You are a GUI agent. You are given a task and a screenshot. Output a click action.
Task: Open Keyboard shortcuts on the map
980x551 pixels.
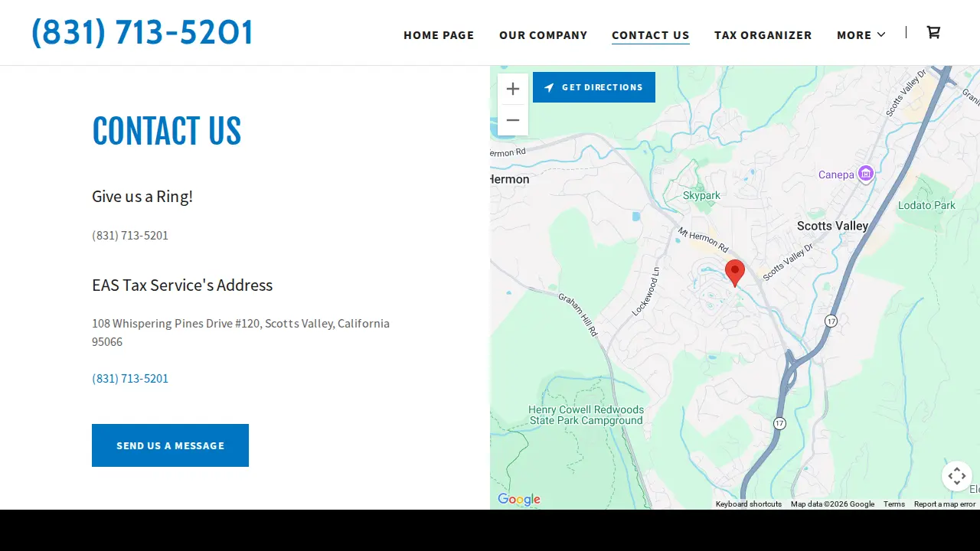pos(749,504)
